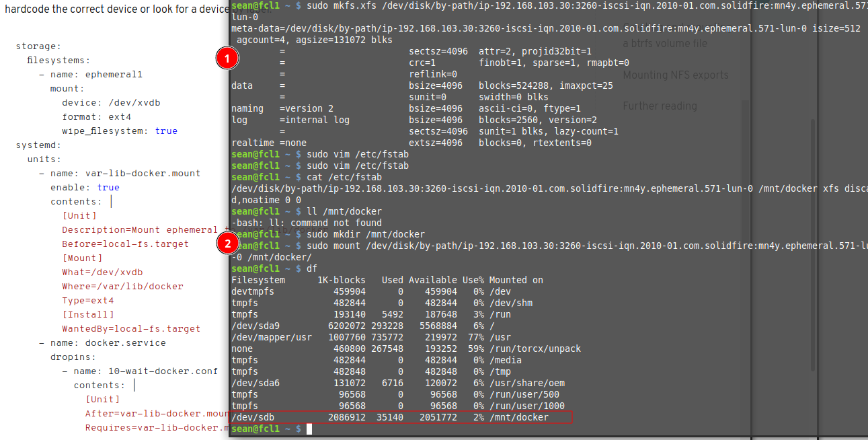Click the 'df' command in terminal
The image size is (868, 440).
pyautogui.click(x=312, y=268)
